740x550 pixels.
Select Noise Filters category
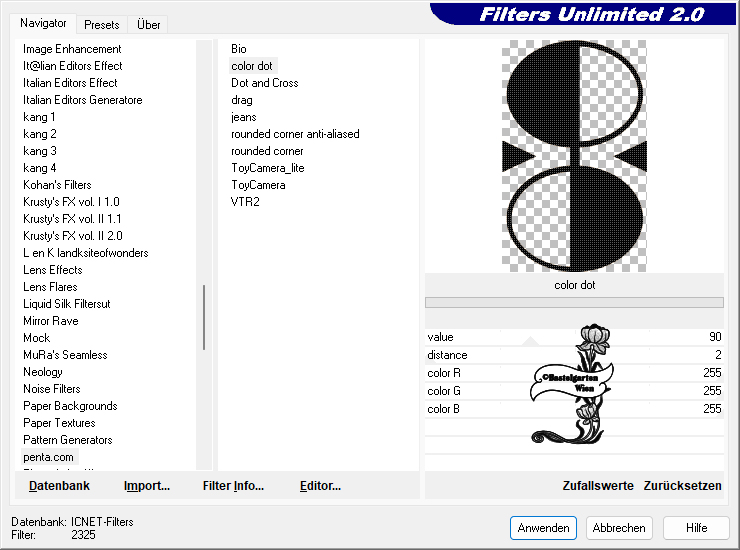click(x=51, y=389)
